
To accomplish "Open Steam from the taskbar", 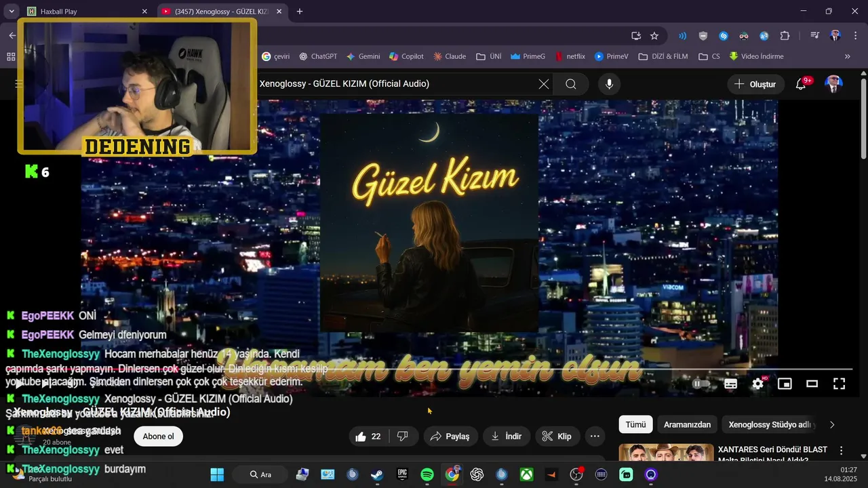I will (x=377, y=474).
